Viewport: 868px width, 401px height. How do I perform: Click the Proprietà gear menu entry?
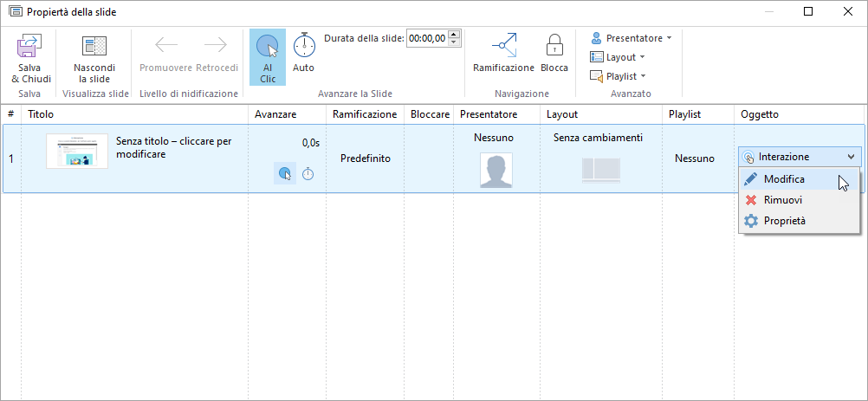tap(784, 221)
